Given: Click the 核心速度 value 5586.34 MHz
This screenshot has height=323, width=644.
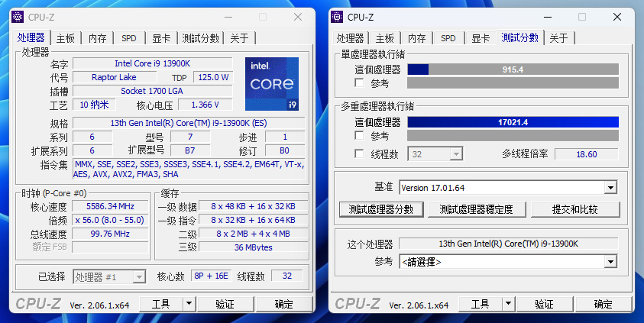Looking at the screenshot, I should pyautogui.click(x=110, y=206).
